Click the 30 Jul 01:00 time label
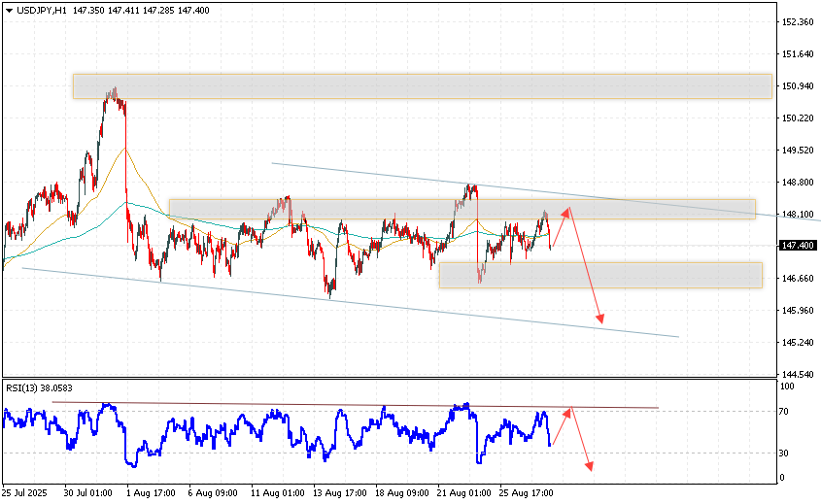821x504 pixels. [x=88, y=493]
